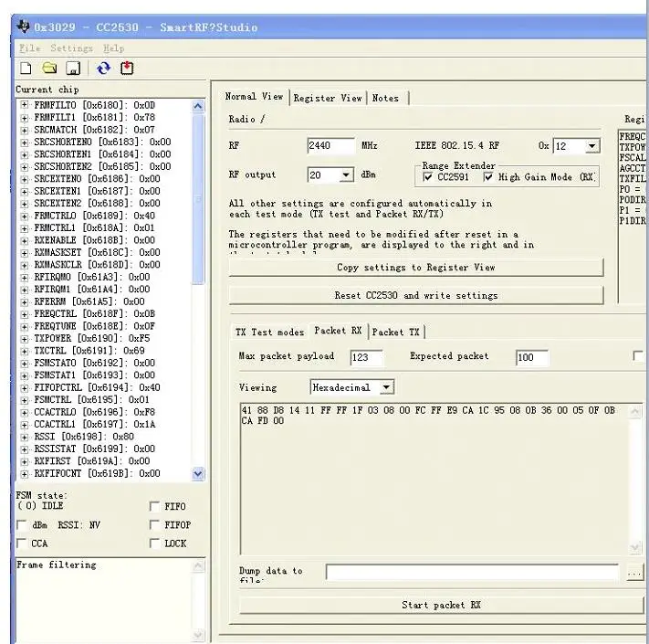Tick the checkbox right of Expected packet

click(x=638, y=356)
